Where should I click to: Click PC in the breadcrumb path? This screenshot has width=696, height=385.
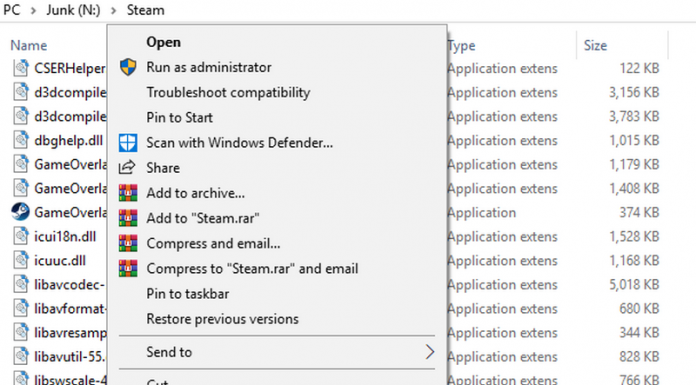[x=12, y=10]
